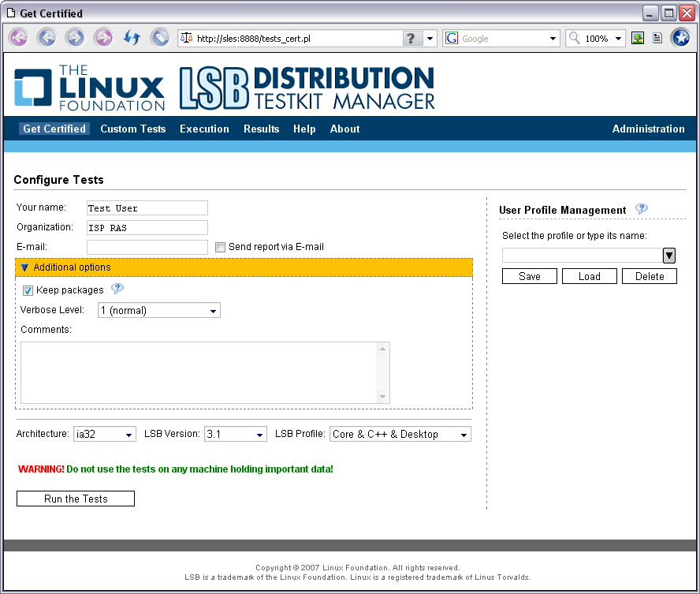Click the question mark button in address bar

coord(411,39)
